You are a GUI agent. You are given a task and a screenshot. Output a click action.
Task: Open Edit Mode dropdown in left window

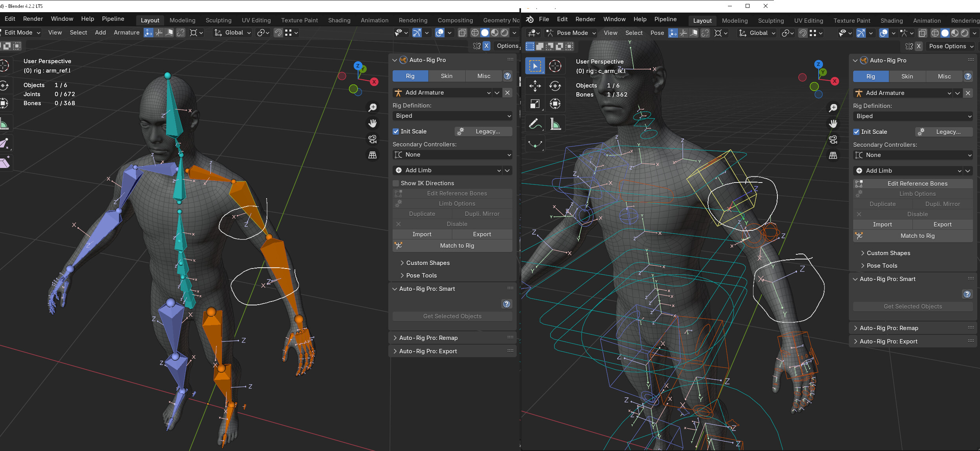[20, 33]
